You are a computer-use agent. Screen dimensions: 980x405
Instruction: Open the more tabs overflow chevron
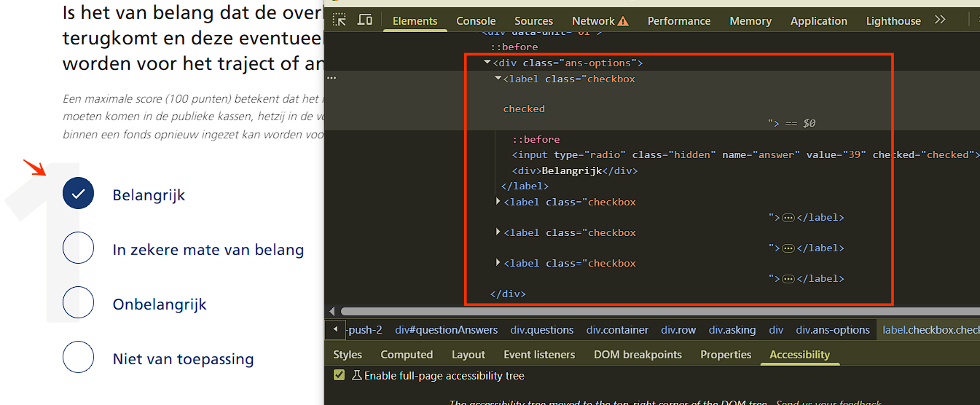coord(940,20)
